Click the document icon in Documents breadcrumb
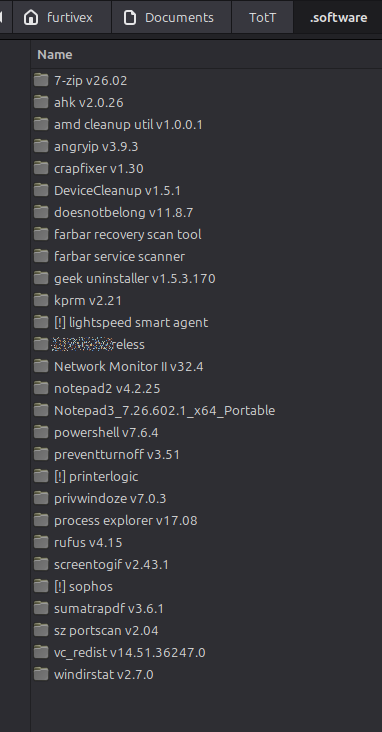Viewport: 382px width, 732px height. pyautogui.click(x=129, y=18)
